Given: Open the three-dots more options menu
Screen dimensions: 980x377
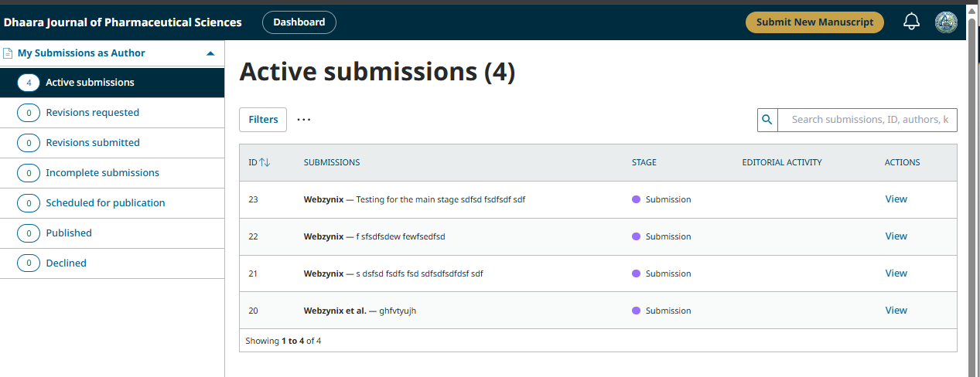Looking at the screenshot, I should click(x=304, y=120).
